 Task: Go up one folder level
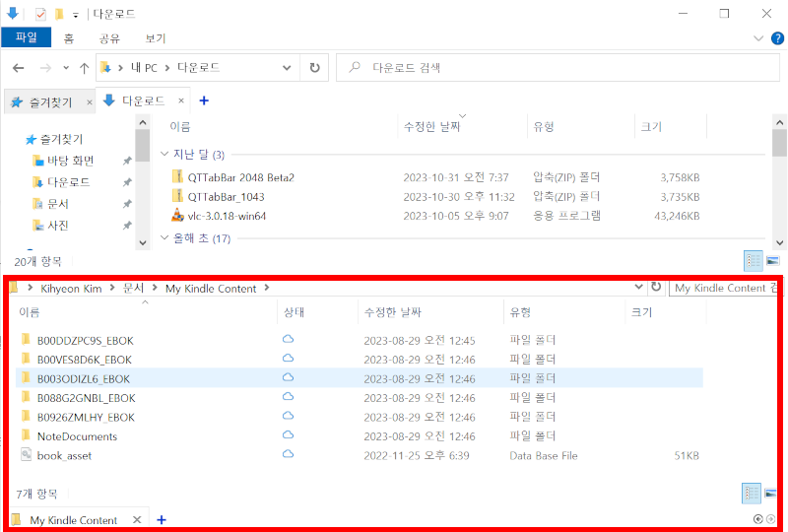84,68
